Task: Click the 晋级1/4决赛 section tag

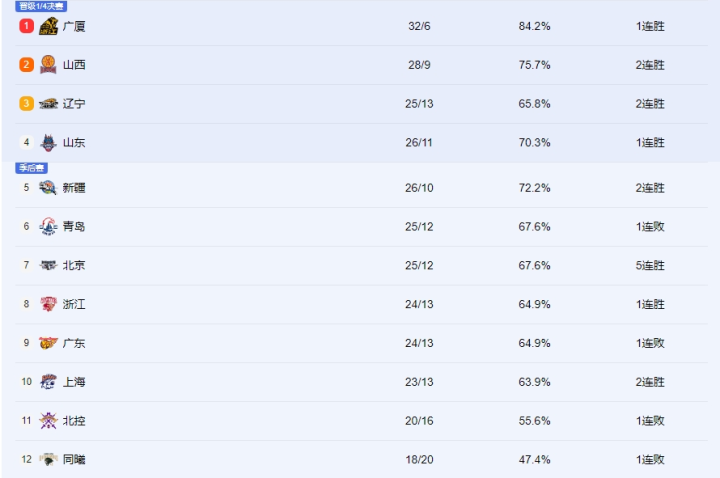Action: point(41,6)
